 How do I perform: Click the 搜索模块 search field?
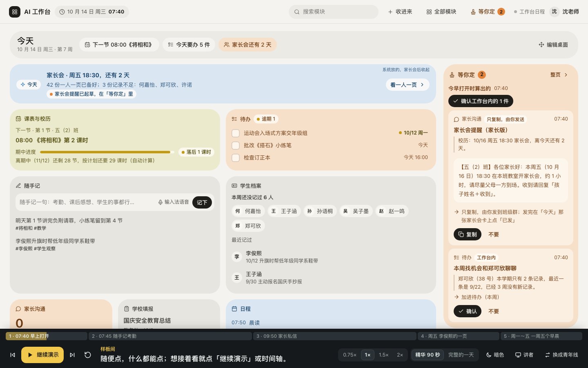(334, 12)
